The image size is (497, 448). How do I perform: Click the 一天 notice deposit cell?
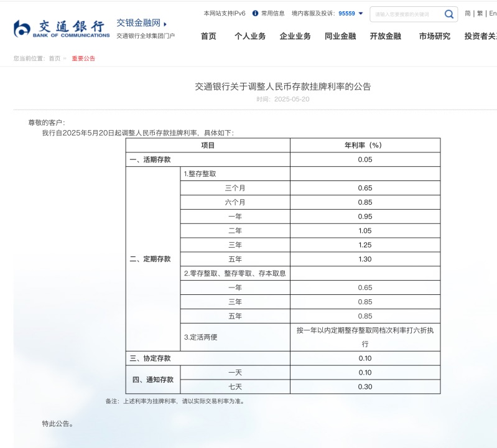(235, 373)
